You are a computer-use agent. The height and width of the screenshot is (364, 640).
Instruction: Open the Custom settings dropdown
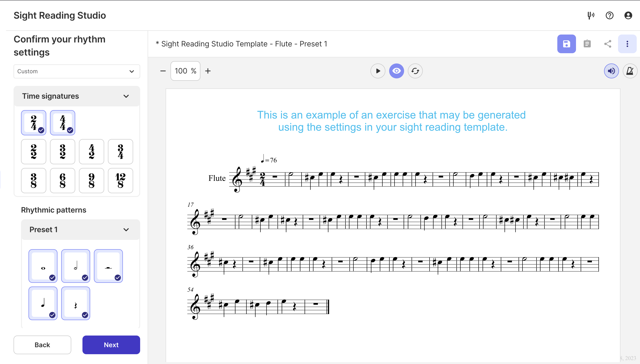click(x=77, y=71)
